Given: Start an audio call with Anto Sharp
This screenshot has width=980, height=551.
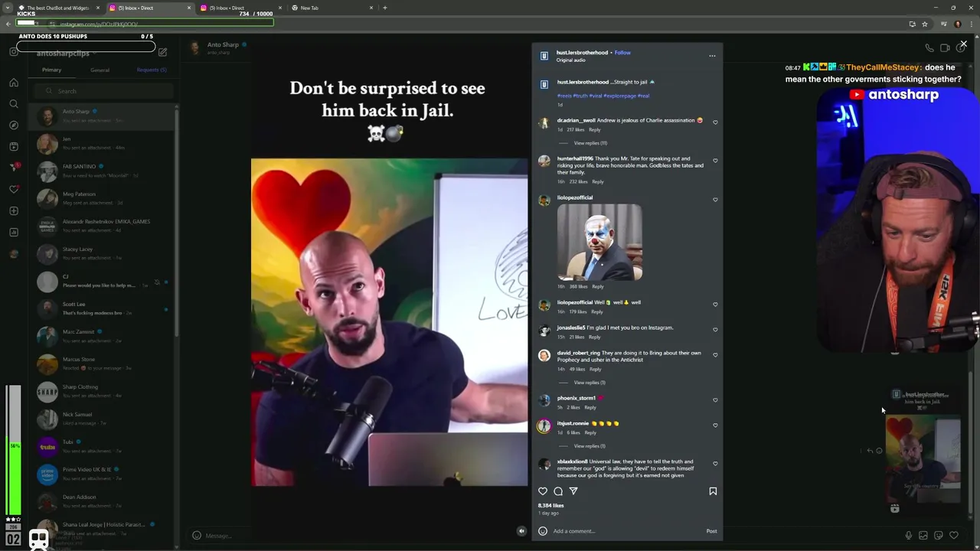Looking at the screenshot, I should tap(929, 48).
